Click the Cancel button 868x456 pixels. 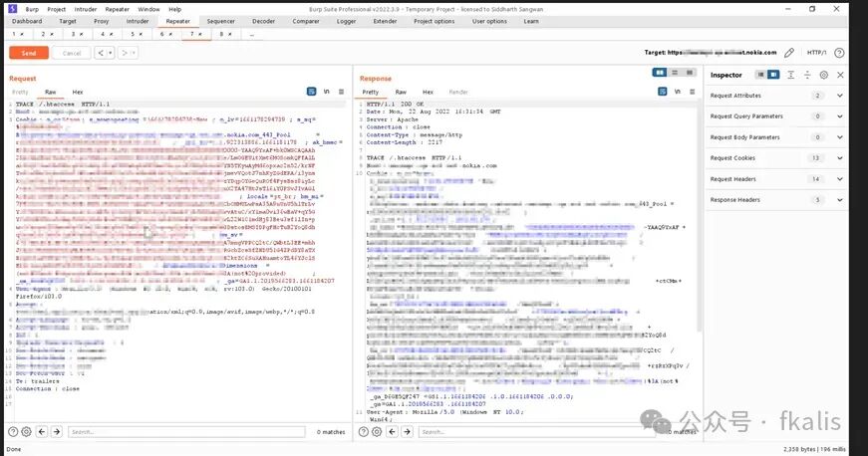(x=72, y=53)
